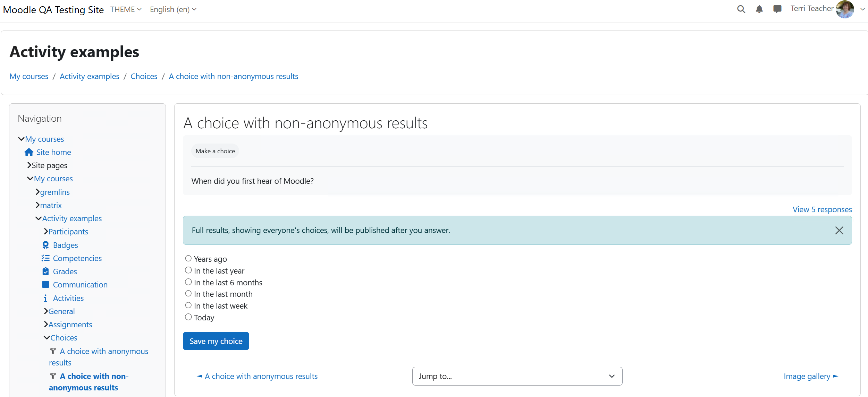Dismiss the full results notice
Image resolution: width=868 pixels, height=397 pixels.
tap(839, 230)
